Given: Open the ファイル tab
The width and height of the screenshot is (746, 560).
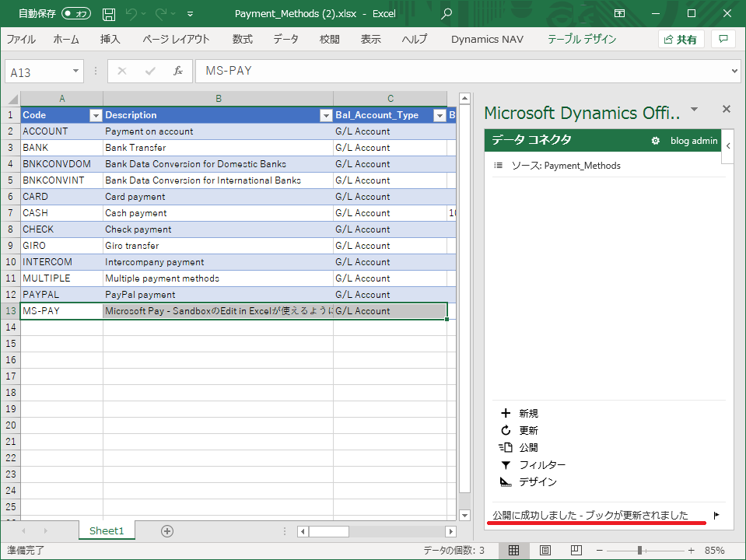Looking at the screenshot, I should point(21,39).
